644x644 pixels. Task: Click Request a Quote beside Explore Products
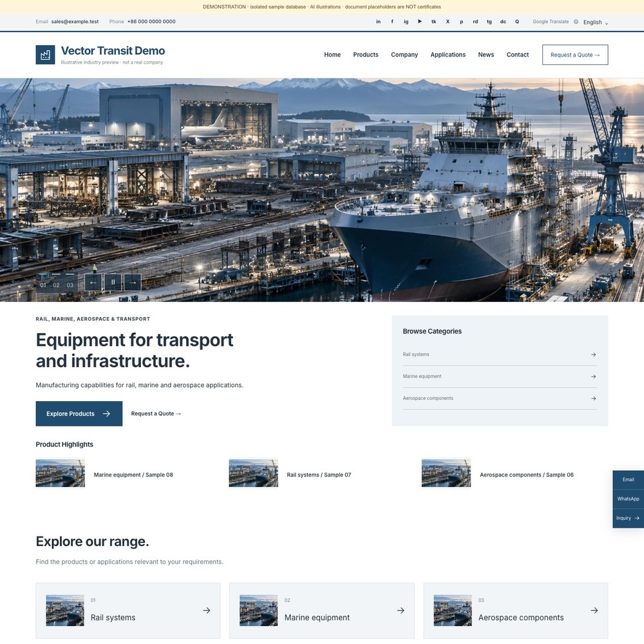coord(156,413)
